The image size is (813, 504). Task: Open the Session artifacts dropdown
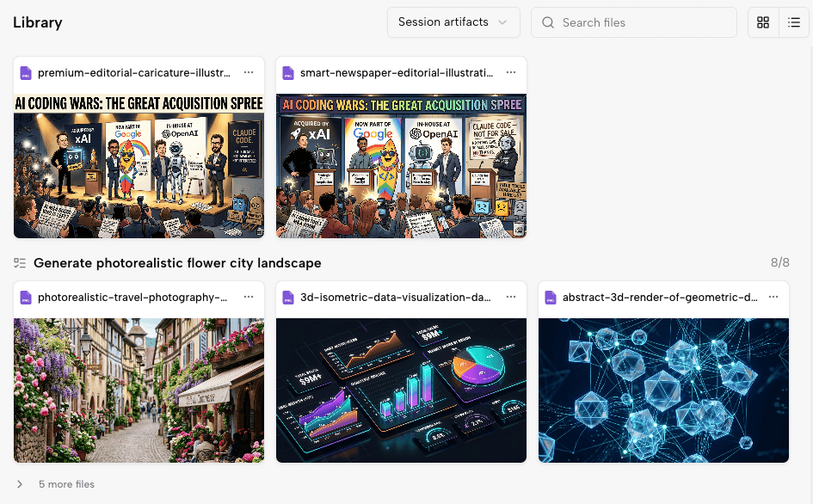pos(453,22)
